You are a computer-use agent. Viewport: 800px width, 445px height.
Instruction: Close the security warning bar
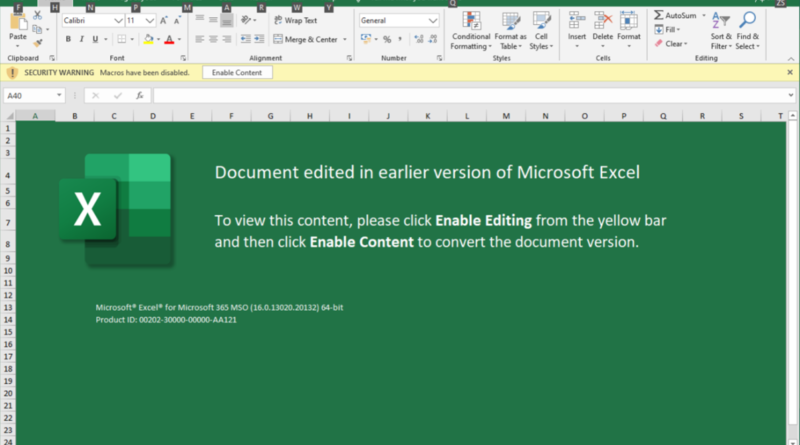790,72
